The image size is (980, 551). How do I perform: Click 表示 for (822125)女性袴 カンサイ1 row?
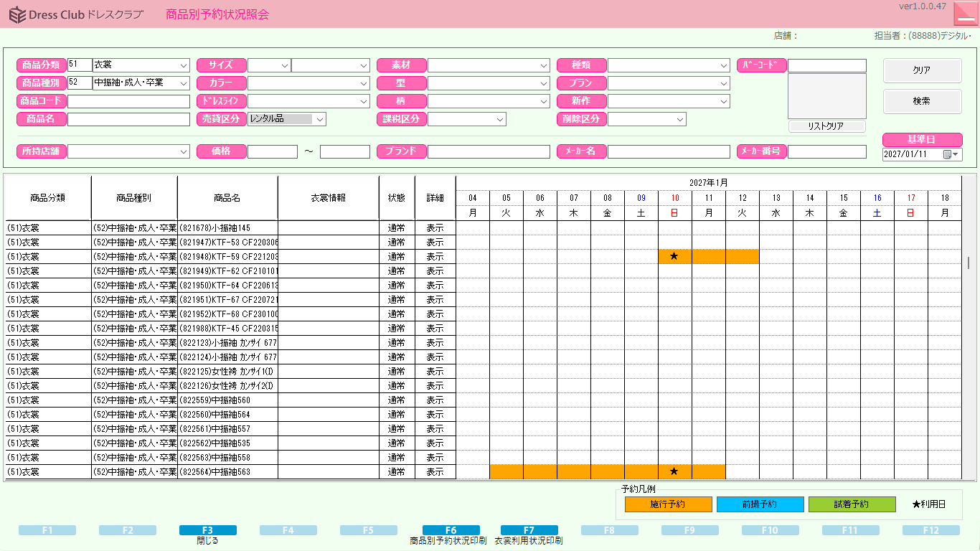coord(435,371)
